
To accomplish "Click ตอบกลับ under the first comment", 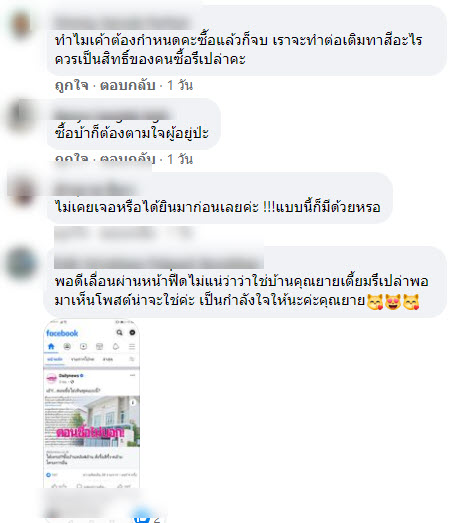I will point(128,85).
